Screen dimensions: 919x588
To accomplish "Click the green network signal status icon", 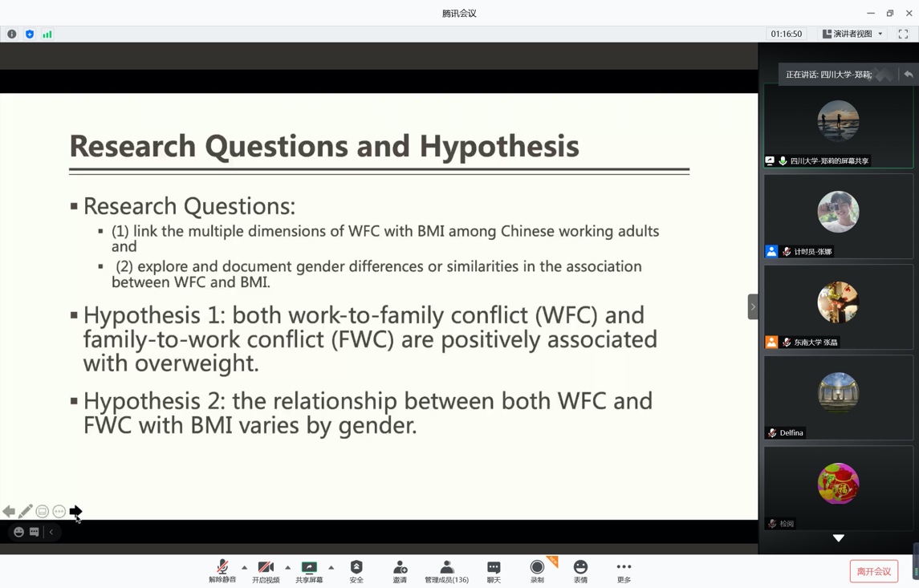I will (47, 34).
